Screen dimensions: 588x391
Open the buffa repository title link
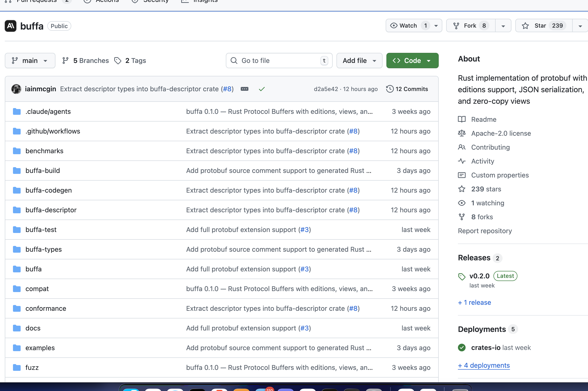click(x=32, y=26)
